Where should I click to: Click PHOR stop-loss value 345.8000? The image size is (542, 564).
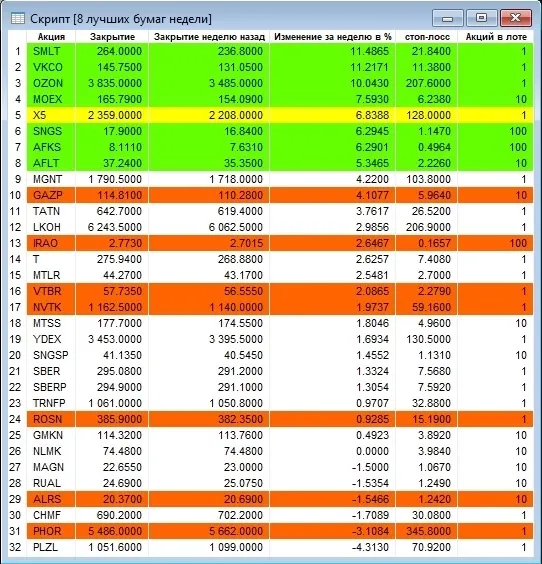pos(427,531)
